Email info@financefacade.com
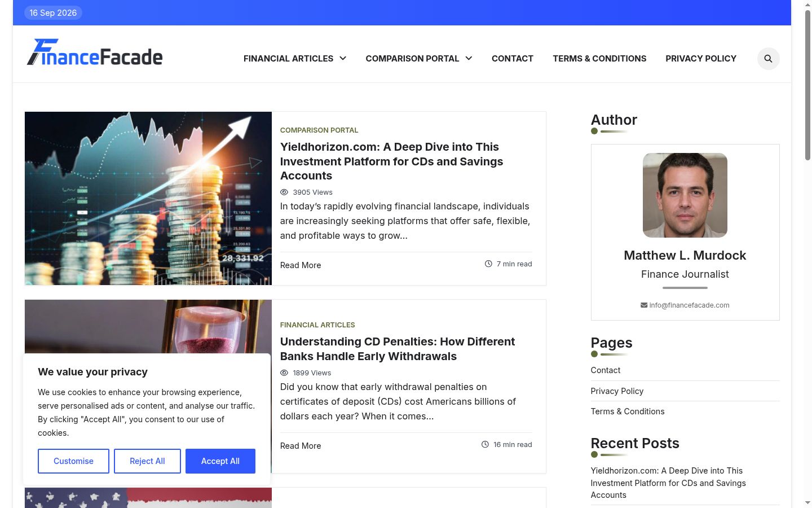The width and height of the screenshot is (812, 508). [x=689, y=305]
